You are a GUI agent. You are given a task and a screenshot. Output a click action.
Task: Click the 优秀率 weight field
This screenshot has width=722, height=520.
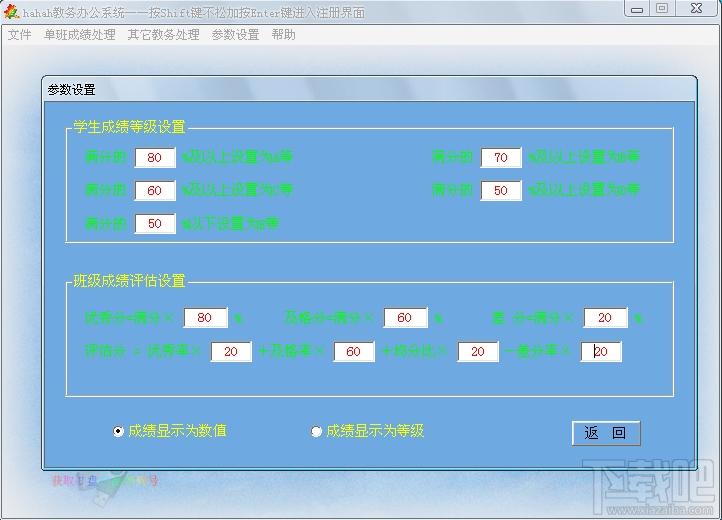(x=231, y=351)
